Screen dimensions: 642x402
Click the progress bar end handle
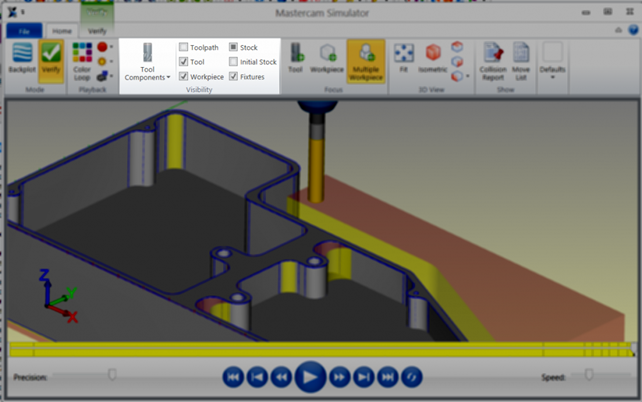coord(634,348)
